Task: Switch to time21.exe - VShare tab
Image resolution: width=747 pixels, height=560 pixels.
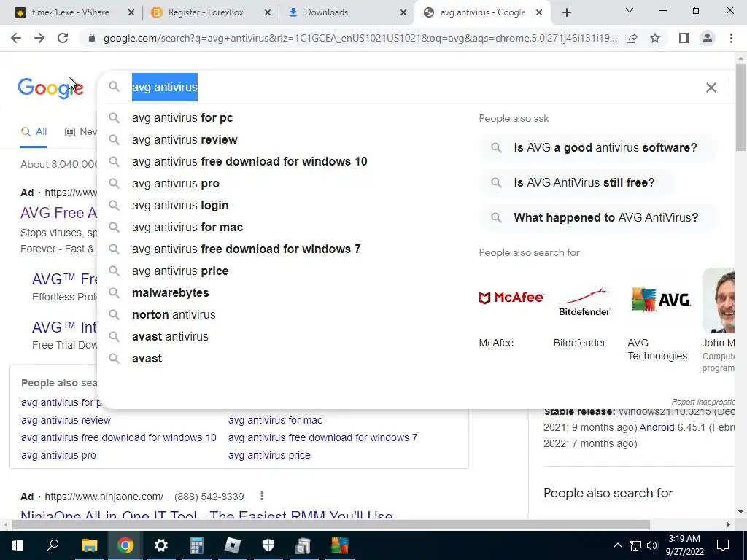Action: [x=71, y=12]
